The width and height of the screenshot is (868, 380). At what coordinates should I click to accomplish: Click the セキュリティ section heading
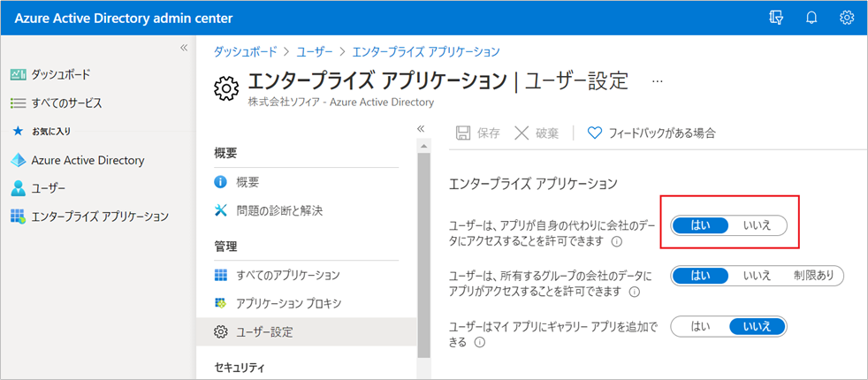(240, 368)
